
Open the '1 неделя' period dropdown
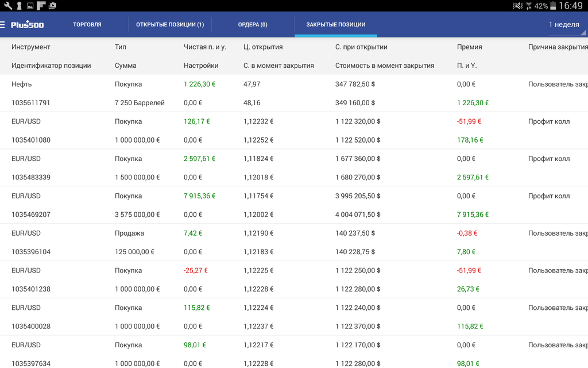[x=566, y=25]
